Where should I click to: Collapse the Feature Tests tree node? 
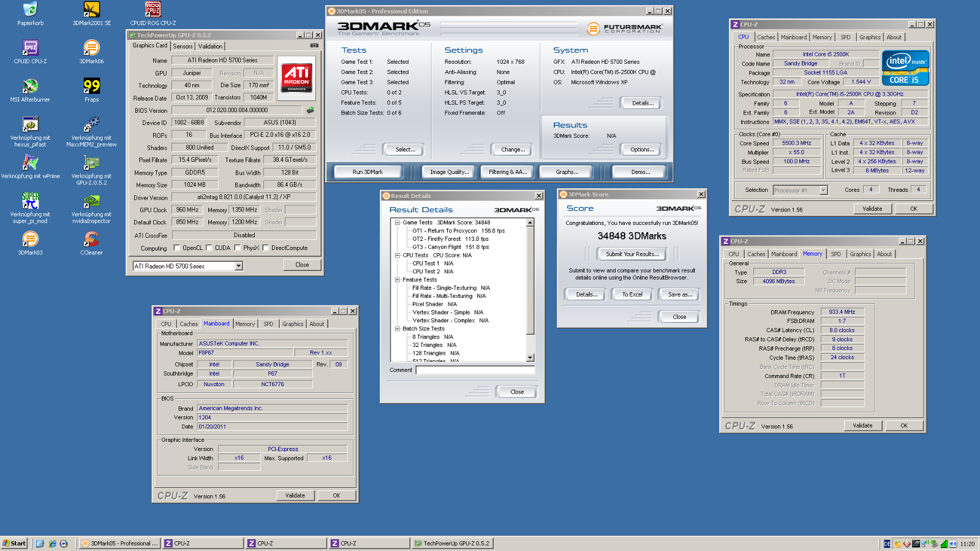(397, 279)
